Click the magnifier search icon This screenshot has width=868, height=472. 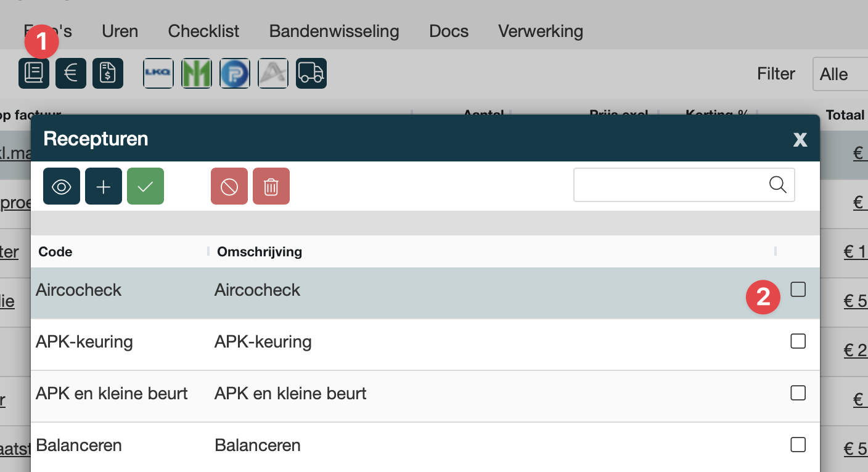[x=778, y=185]
